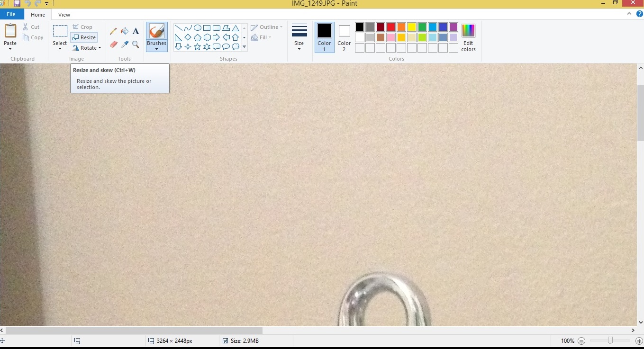
Task: Select the Magnifier tool
Action: (136, 45)
